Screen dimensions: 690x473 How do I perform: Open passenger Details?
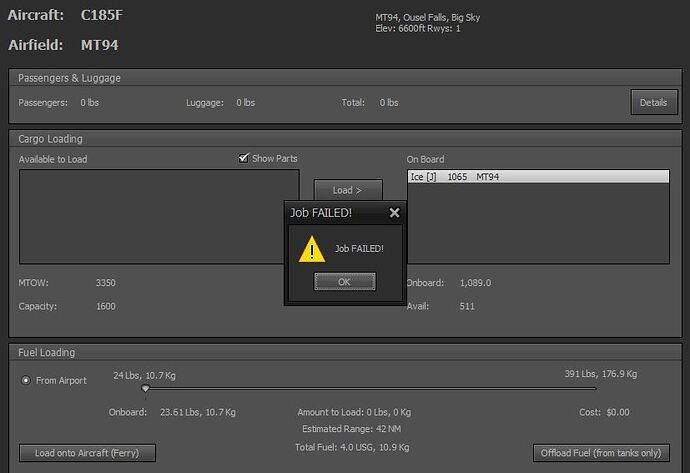pos(653,102)
